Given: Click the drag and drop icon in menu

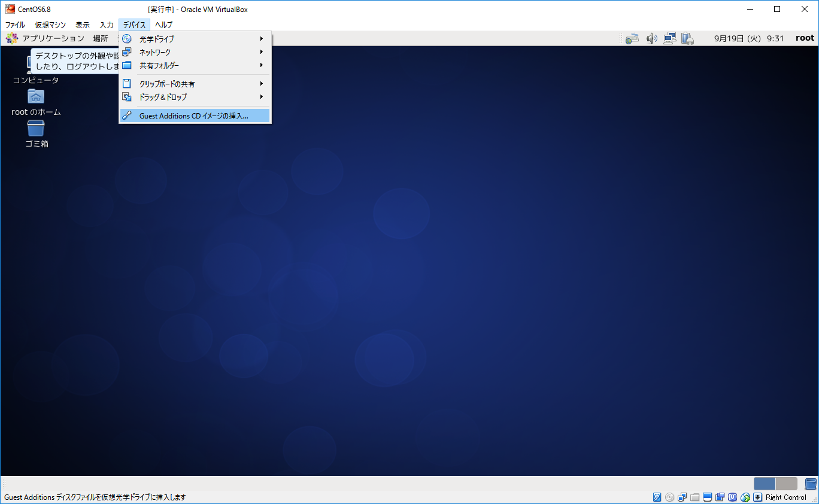Looking at the screenshot, I should (127, 97).
